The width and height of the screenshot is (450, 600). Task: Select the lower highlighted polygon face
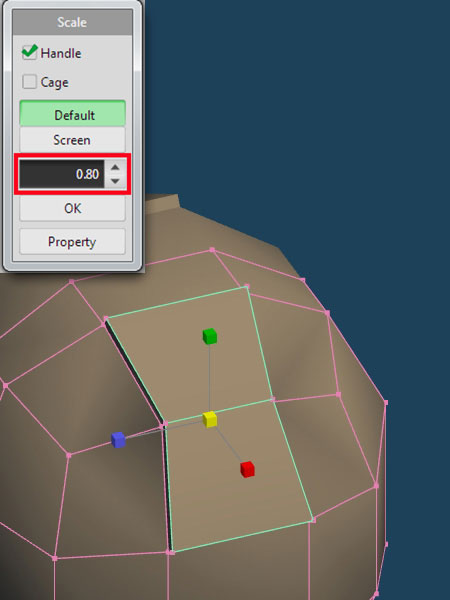[x=239, y=474]
